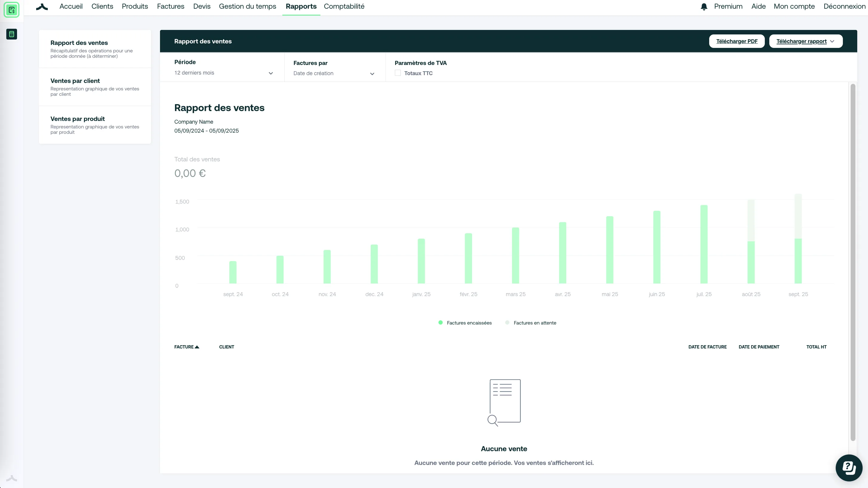Click the FACTURE sort arrow icon

coord(197,347)
